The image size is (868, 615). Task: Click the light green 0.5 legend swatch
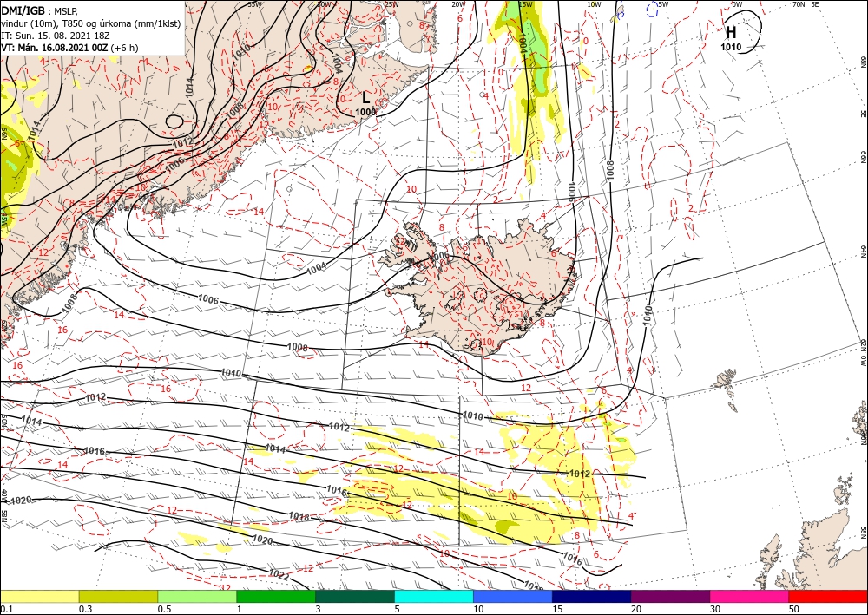tap(197, 596)
